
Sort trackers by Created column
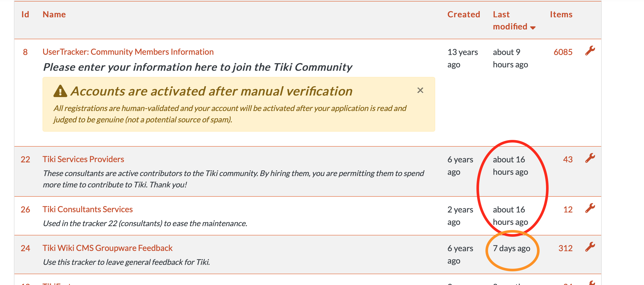click(464, 14)
